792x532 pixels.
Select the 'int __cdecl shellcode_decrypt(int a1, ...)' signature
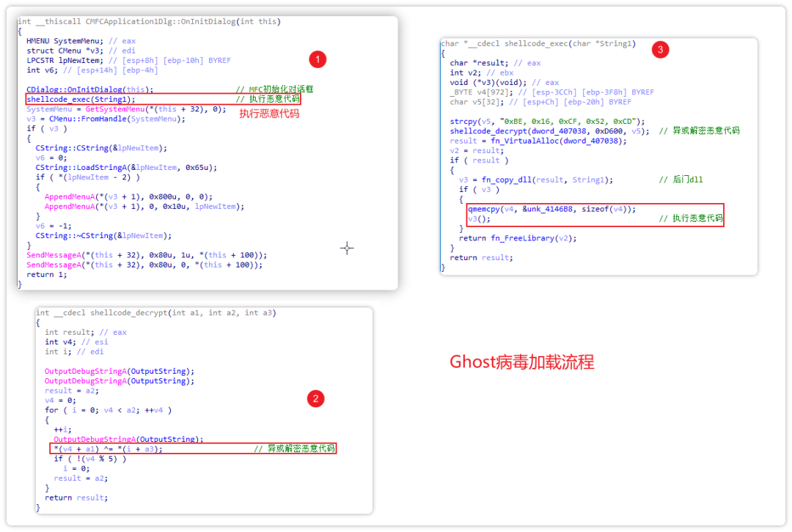coord(156,313)
